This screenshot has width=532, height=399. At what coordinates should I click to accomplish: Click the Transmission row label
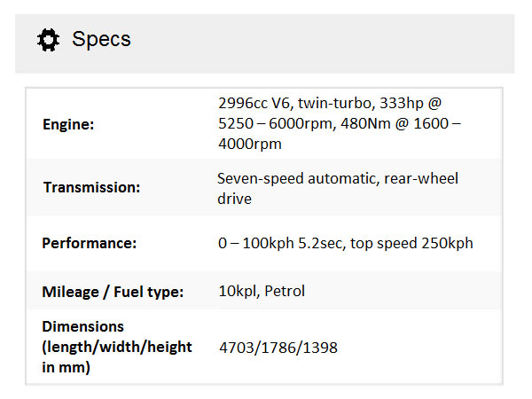[x=91, y=188]
